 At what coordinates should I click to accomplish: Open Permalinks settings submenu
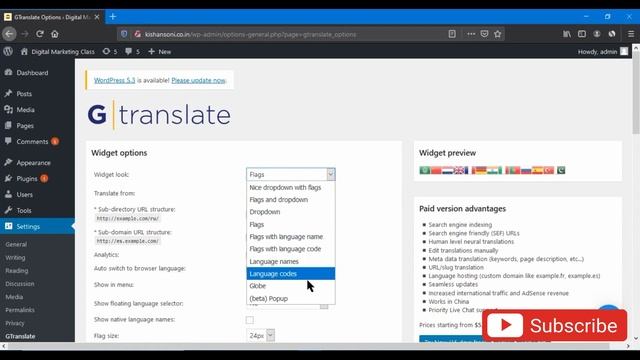20,310
